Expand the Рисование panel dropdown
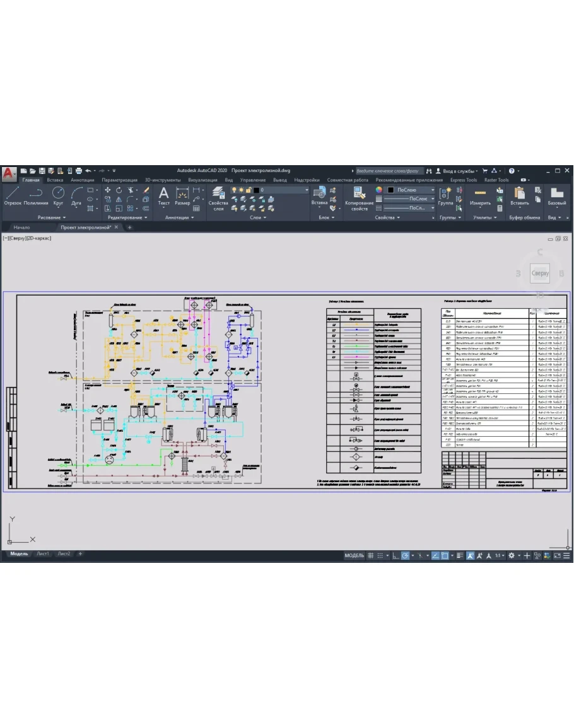The image size is (574, 728). point(52,217)
